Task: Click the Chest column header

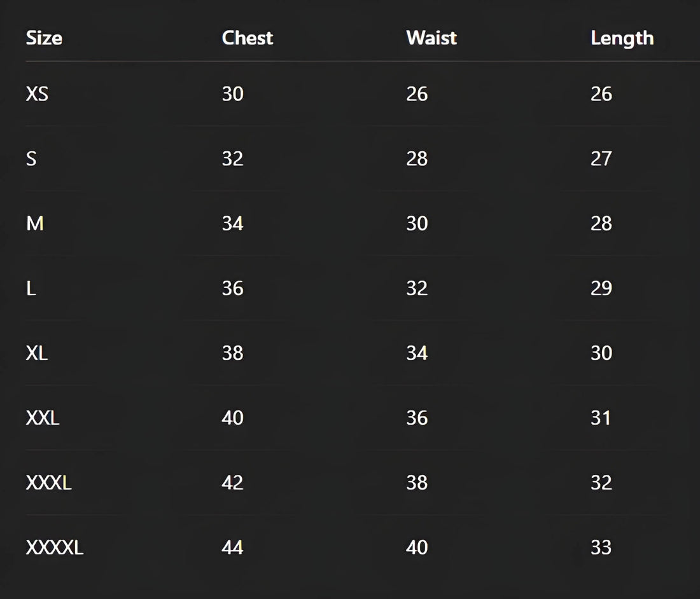Action: click(247, 38)
